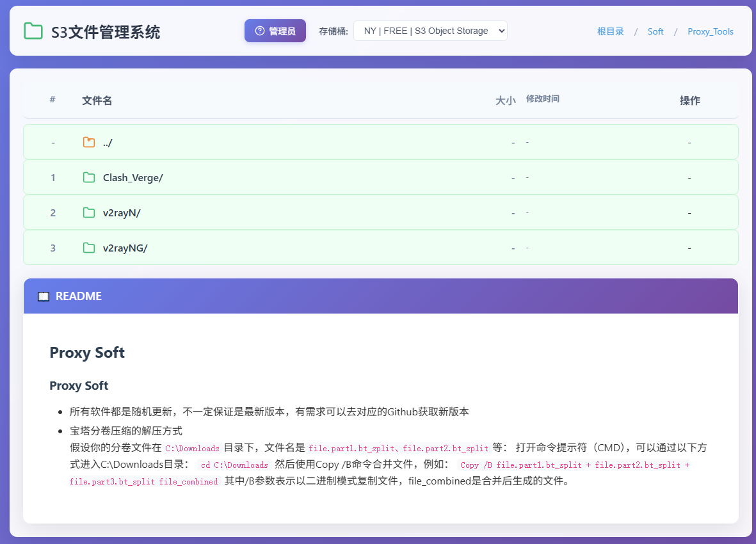Viewport: 756px width, 544px height.
Task: Click the orange parent directory folder icon
Action: point(89,142)
